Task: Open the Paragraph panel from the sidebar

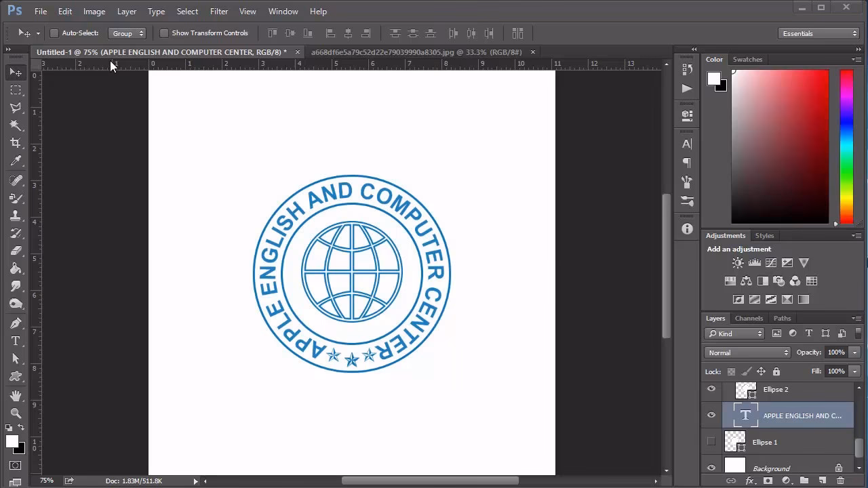Action: (x=686, y=163)
